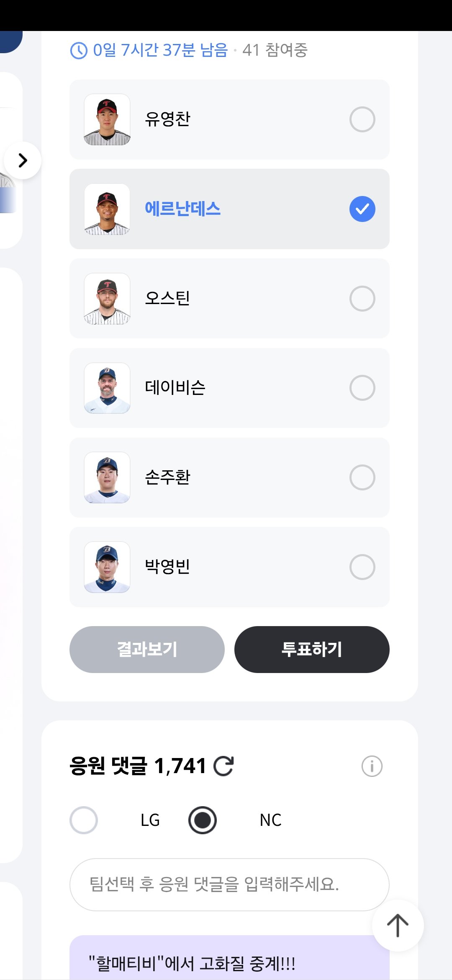Tap 오스틴 player photo thumbnail
This screenshot has width=452, height=980.
(107, 299)
